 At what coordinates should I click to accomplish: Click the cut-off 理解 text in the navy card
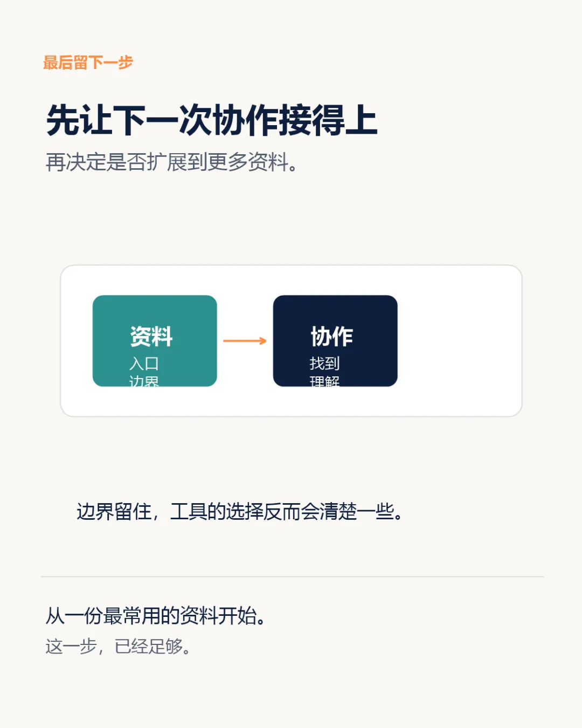324,381
